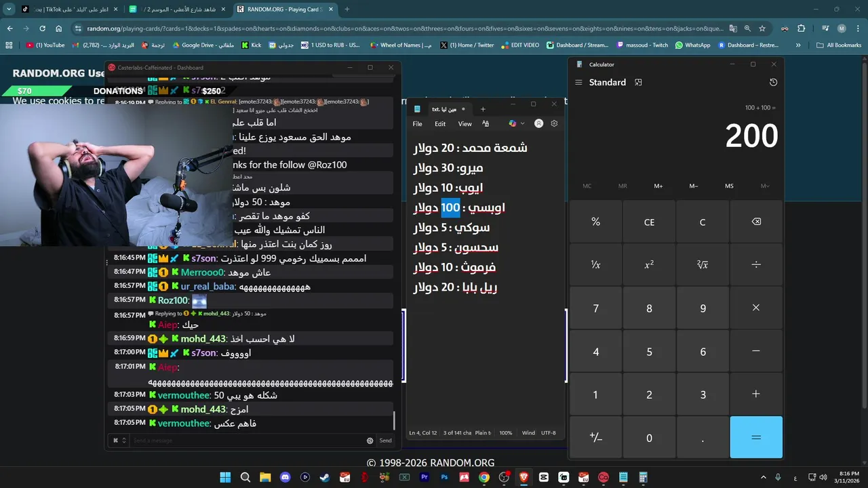Click the divide key in Calculator

[756, 264]
